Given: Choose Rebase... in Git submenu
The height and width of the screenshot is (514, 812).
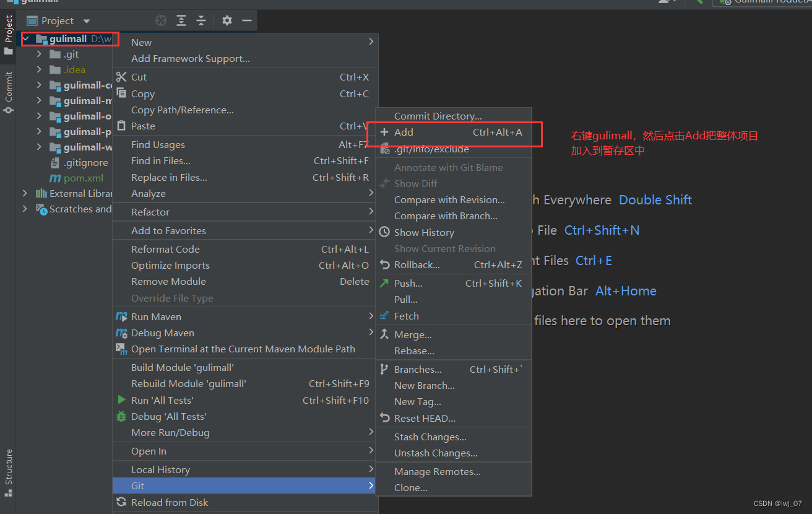Looking at the screenshot, I should pos(454,351).
